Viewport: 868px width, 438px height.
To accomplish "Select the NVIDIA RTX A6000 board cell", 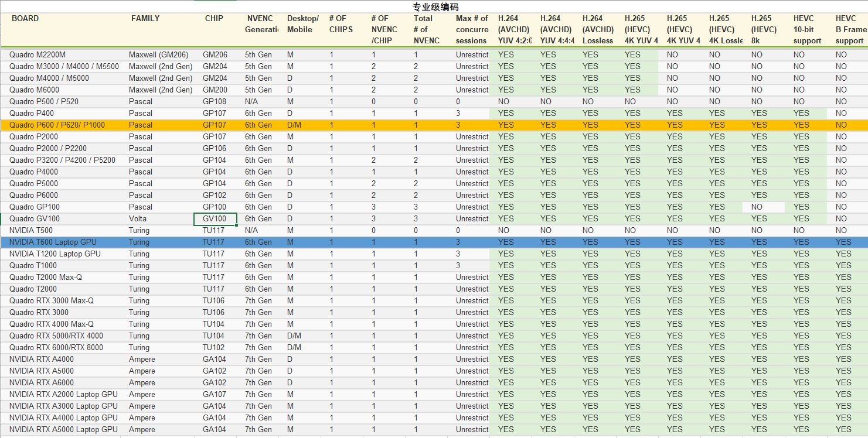I will pyautogui.click(x=60, y=382).
